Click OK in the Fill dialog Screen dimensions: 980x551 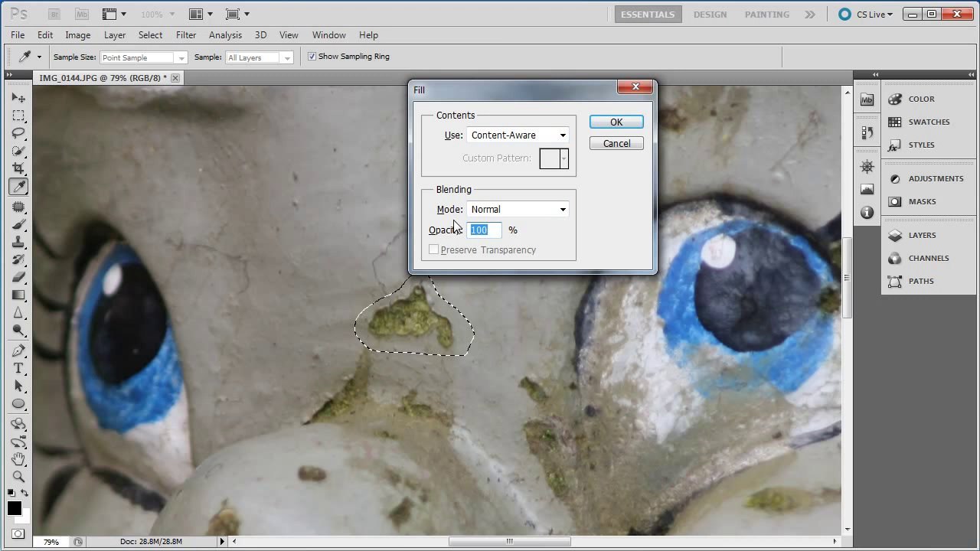[616, 122]
